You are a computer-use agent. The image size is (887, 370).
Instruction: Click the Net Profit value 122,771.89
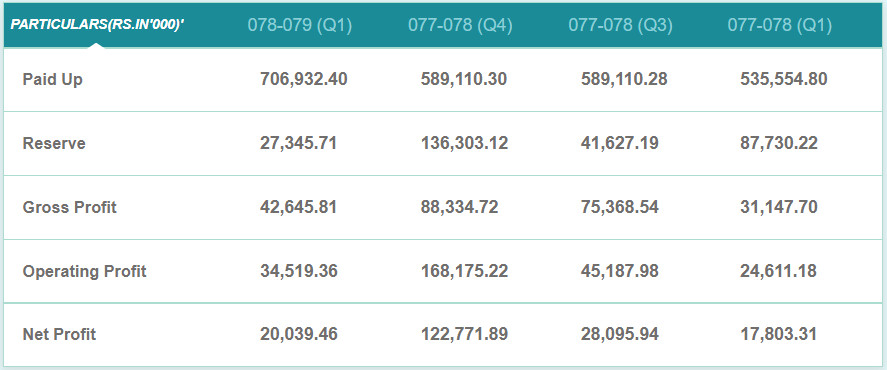click(x=464, y=334)
